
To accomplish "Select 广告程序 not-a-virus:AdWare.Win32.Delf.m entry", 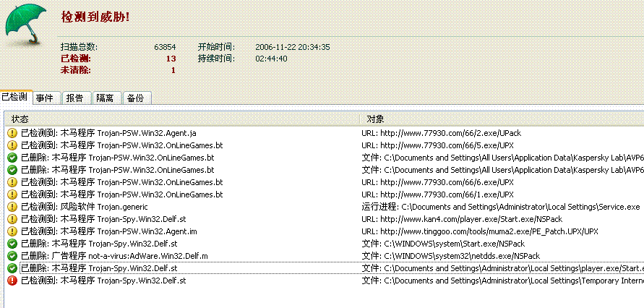I will click(114, 256).
